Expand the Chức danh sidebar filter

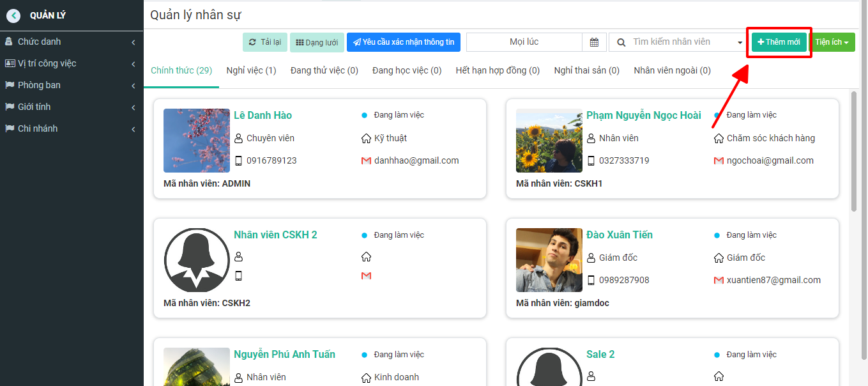pyautogui.click(x=72, y=42)
